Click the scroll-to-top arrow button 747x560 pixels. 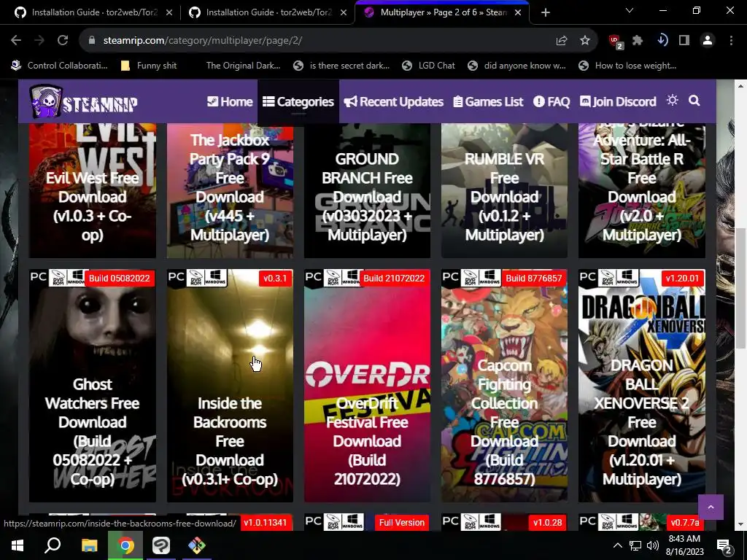point(711,507)
